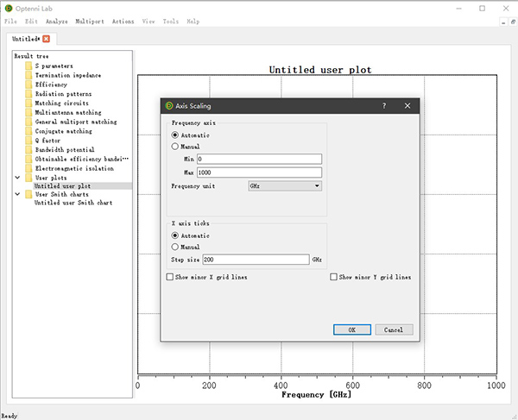Viewport: 518px width, 420px height.
Task: Open the Frequency unit GHz dropdown
Action: 284,185
